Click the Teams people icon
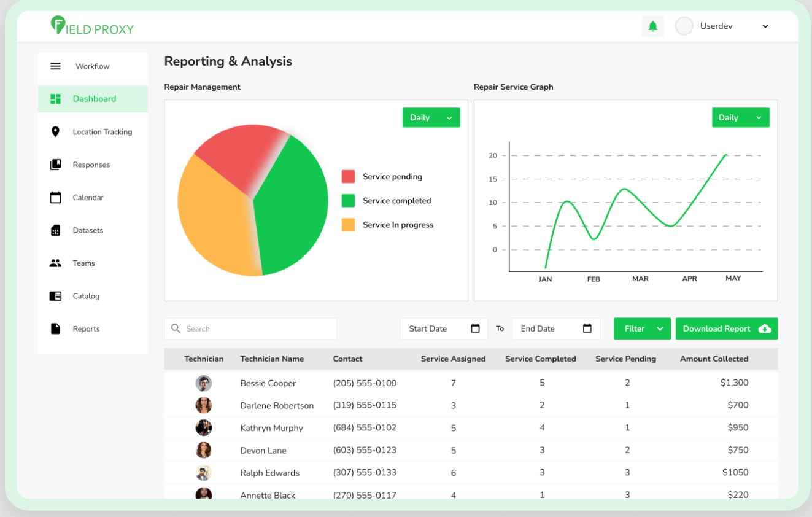The image size is (812, 517). tap(55, 263)
